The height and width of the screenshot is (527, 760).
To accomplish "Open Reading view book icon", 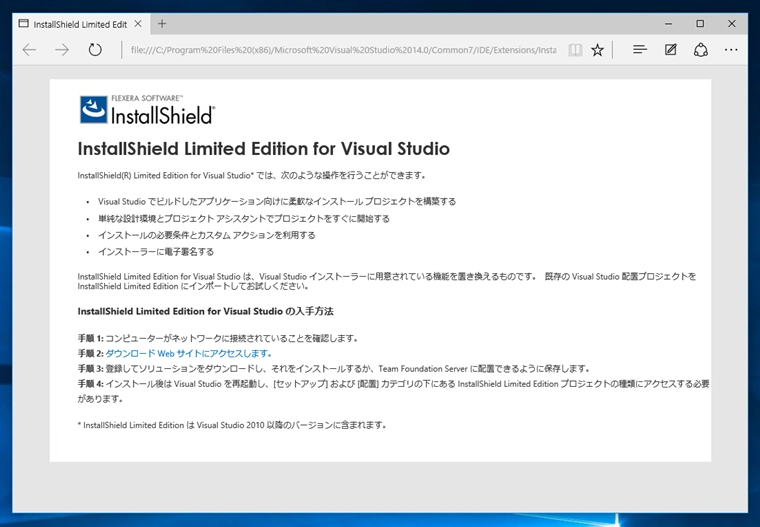I will click(575, 50).
